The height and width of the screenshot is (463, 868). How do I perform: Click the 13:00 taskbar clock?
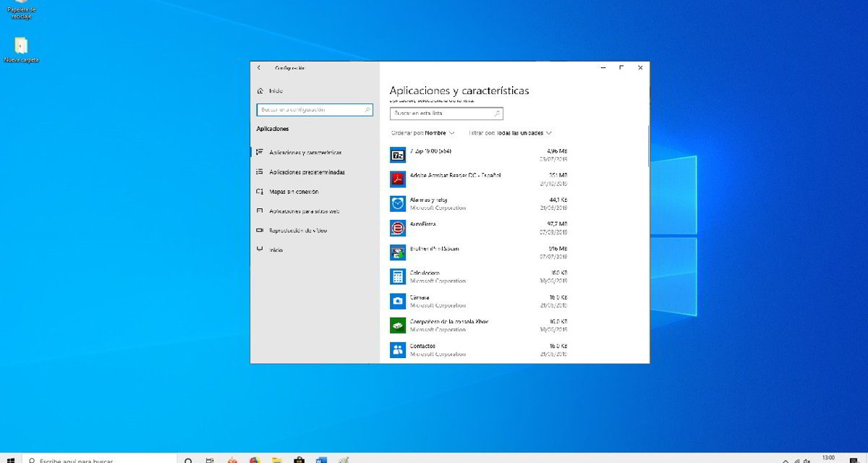pos(828,458)
